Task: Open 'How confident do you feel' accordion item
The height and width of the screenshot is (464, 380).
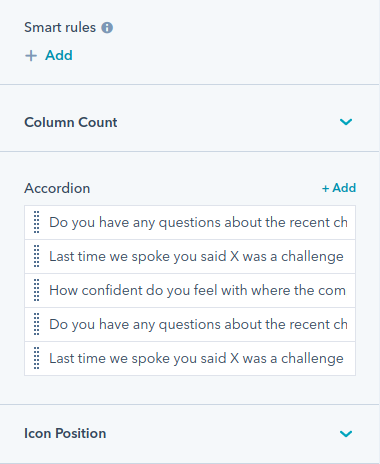Action: (190, 290)
